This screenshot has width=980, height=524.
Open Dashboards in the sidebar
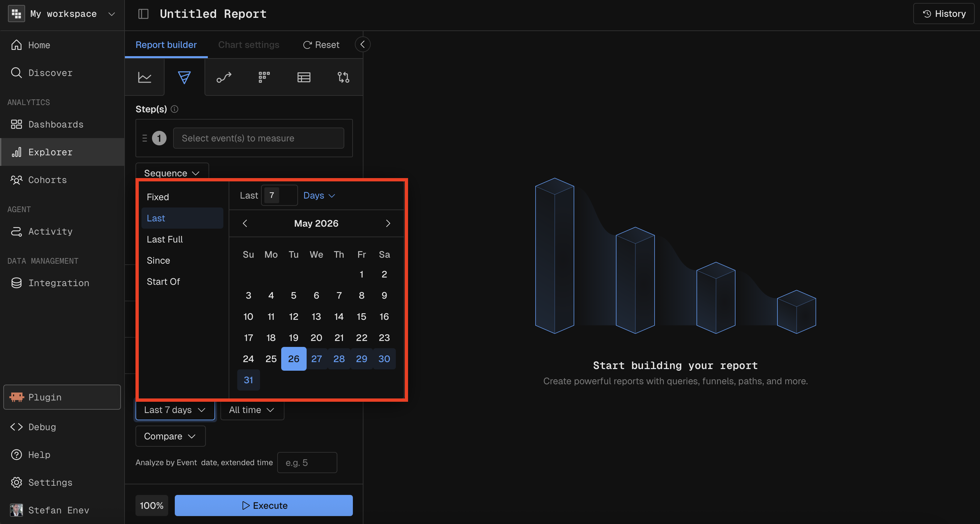click(62, 125)
